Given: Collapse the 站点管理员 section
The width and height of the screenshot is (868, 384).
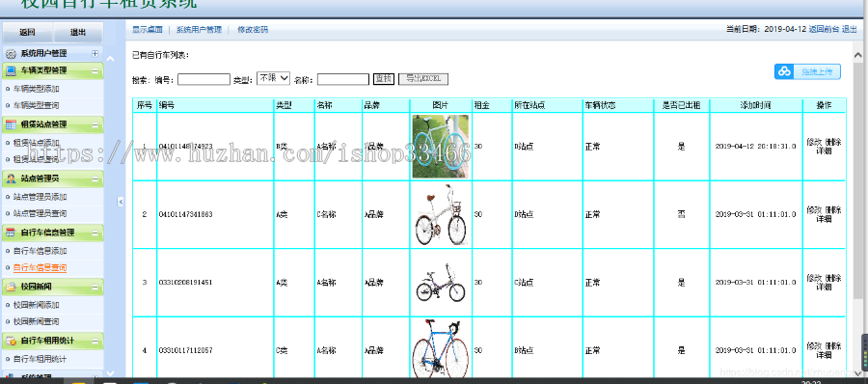Looking at the screenshot, I should click(95, 178).
